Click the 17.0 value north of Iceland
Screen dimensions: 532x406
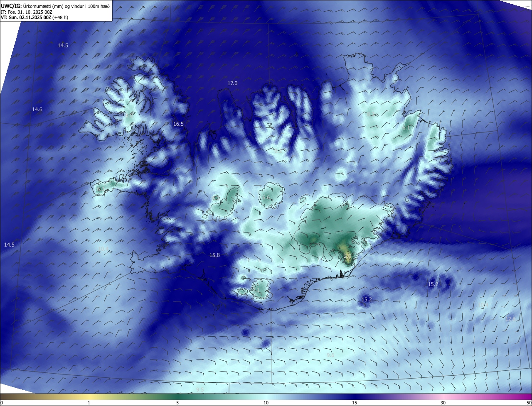[x=232, y=83]
